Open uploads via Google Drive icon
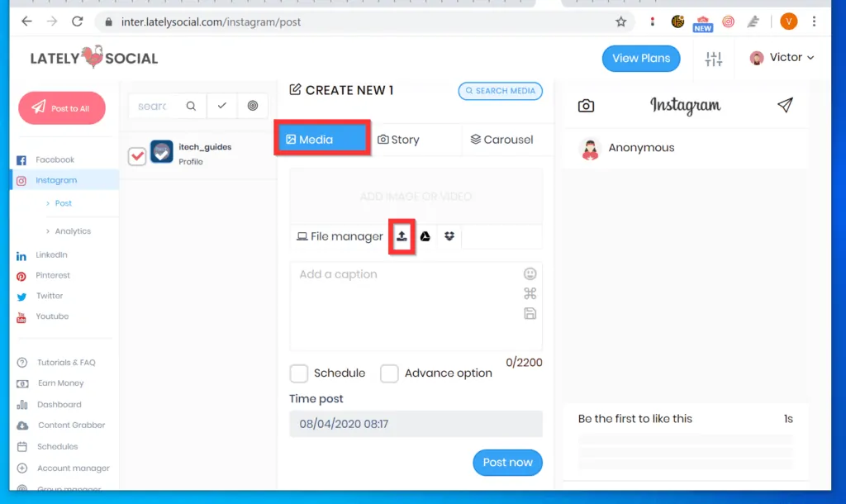The height and width of the screenshot is (504, 846). (425, 236)
